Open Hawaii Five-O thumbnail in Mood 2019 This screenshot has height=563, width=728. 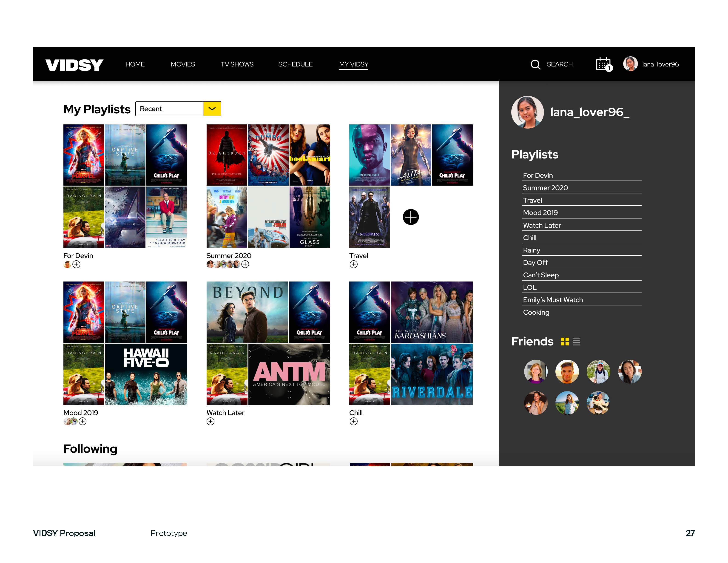pos(146,374)
